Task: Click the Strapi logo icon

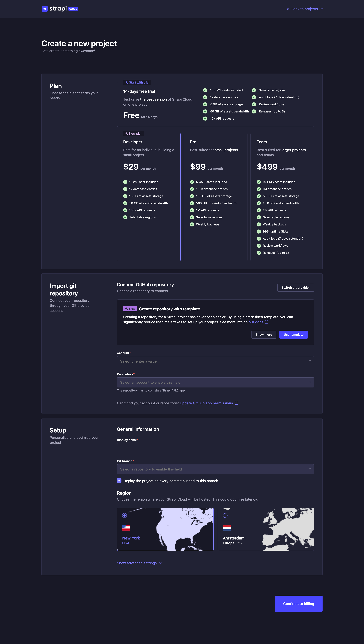Action: (44, 9)
